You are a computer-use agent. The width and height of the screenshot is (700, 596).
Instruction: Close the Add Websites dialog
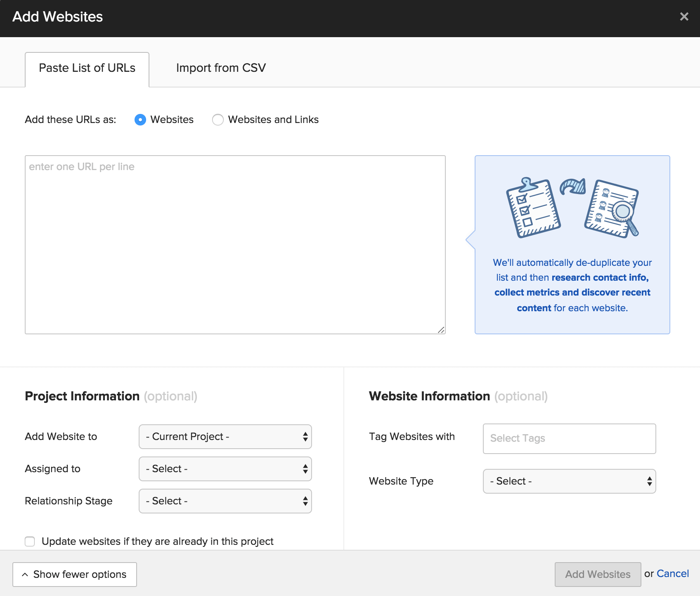point(684,17)
